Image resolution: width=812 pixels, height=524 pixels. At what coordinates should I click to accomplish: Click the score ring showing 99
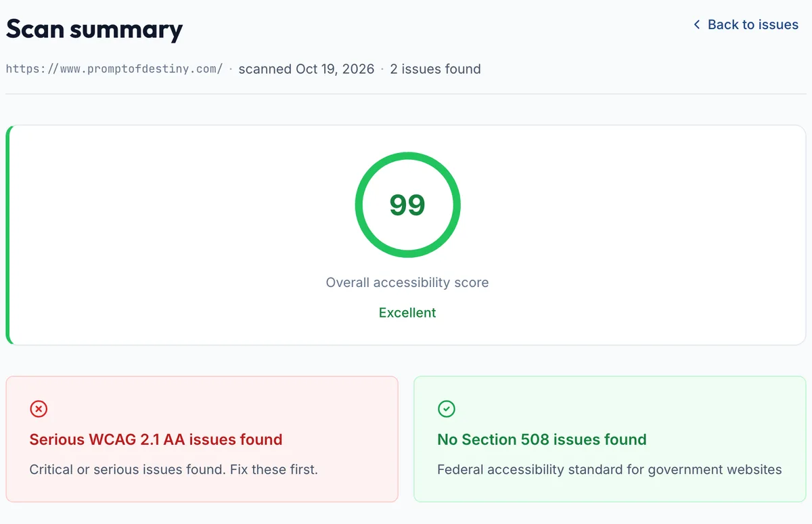coord(407,204)
